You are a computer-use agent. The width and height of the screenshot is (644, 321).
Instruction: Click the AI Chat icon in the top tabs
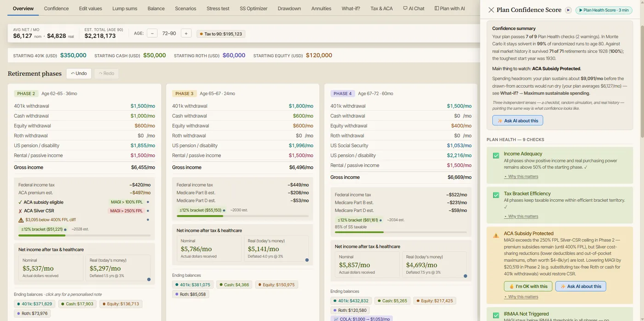pyautogui.click(x=405, y=8)
